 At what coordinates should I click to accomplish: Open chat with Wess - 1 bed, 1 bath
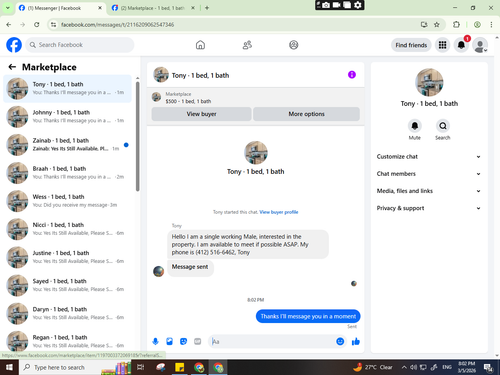pos(67,201)
